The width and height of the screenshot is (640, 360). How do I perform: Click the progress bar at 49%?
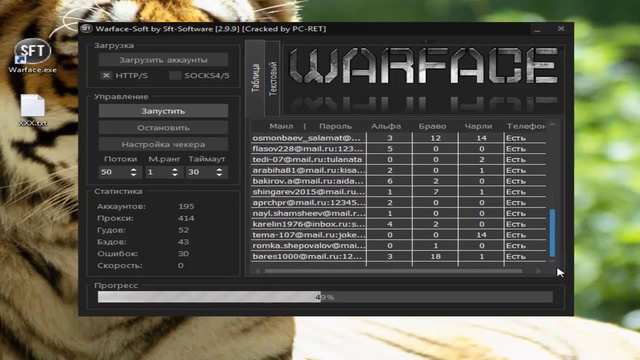click(x=325, y=297)
